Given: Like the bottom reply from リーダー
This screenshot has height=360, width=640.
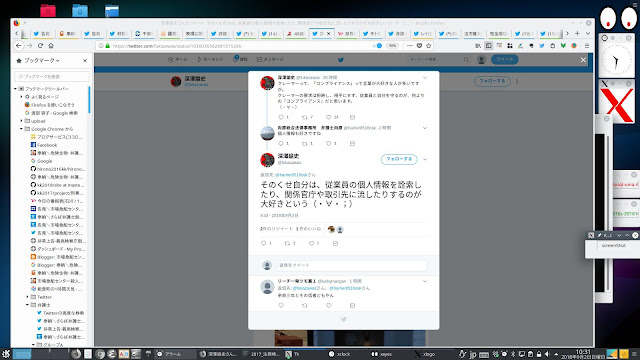Looking at the screenshot, I should click(x=329, y=305).
